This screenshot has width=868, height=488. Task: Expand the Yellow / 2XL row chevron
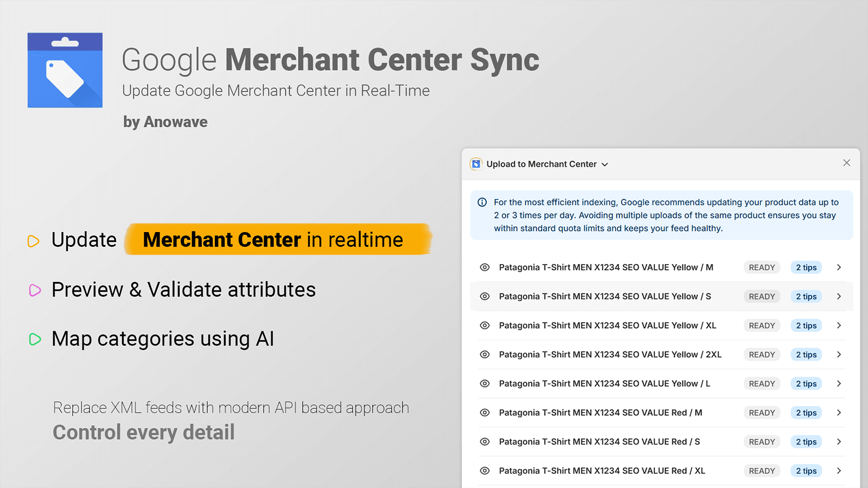(x=839, y=355)
